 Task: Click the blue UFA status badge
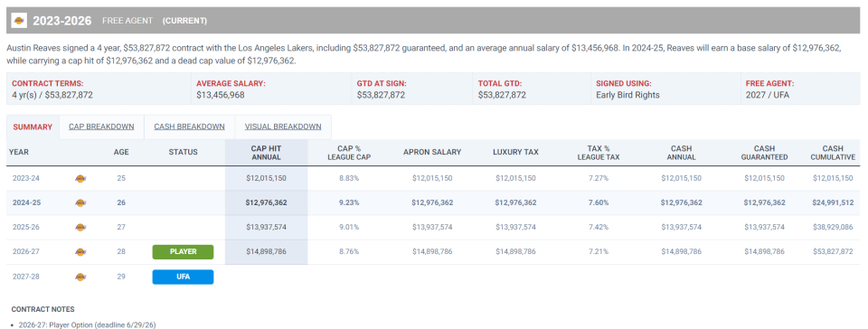click(x=183, y=277)
